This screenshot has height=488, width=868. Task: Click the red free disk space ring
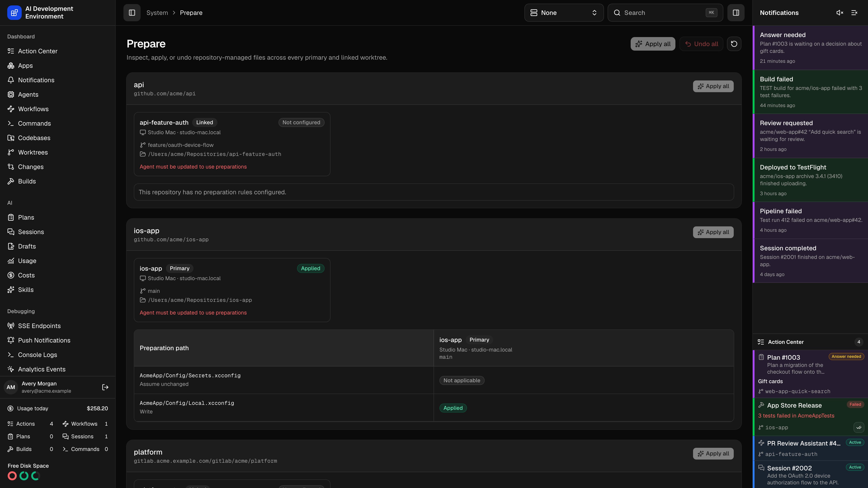coord(12,476)
